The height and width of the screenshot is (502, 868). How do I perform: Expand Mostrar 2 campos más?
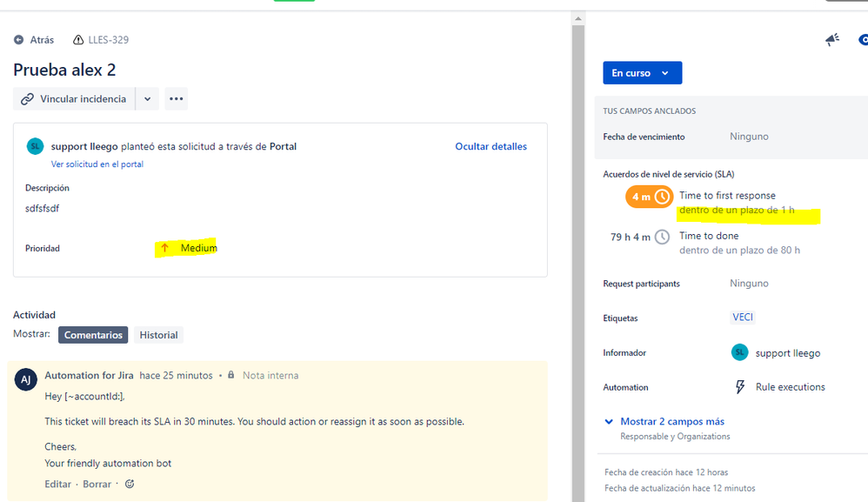coord(672,422)
